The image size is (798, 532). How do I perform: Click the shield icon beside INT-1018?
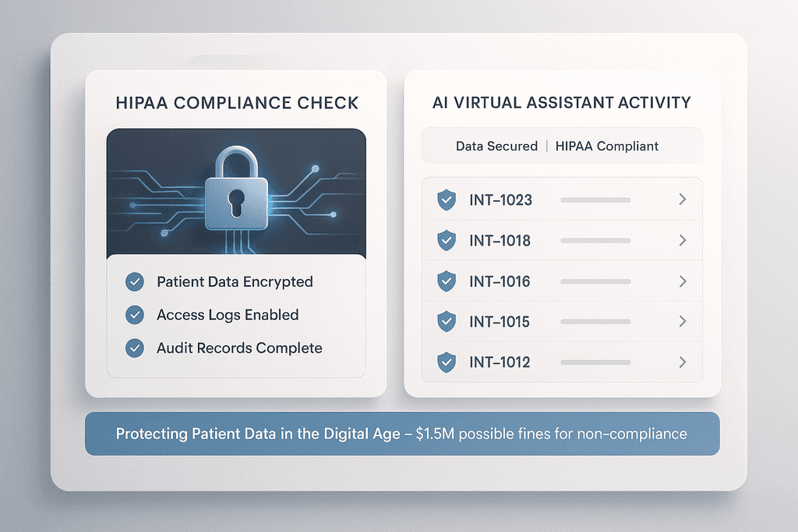447,240
